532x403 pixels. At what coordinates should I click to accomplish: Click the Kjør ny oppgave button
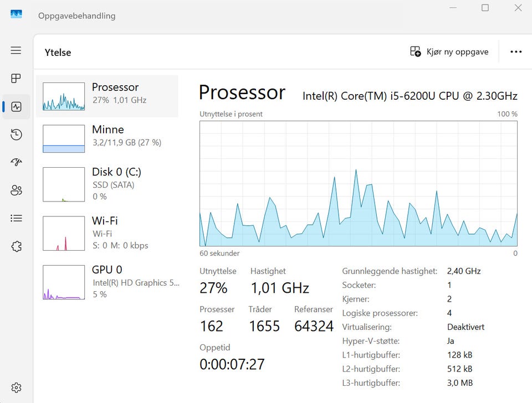(x=449, y=51)
